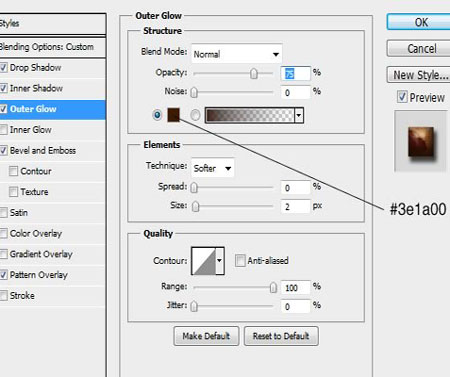The width and height of the screenshot is (450, 377).
Task: Click the Make Default button
Action: pos(206,336)
